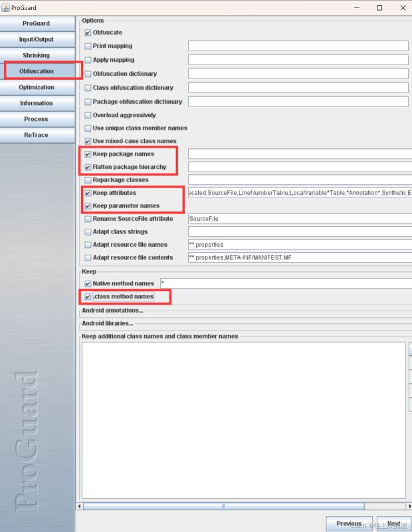The image size is (412, 532).
Task: Enable the Repackage classes checkbox
Action: pos(88,180)
